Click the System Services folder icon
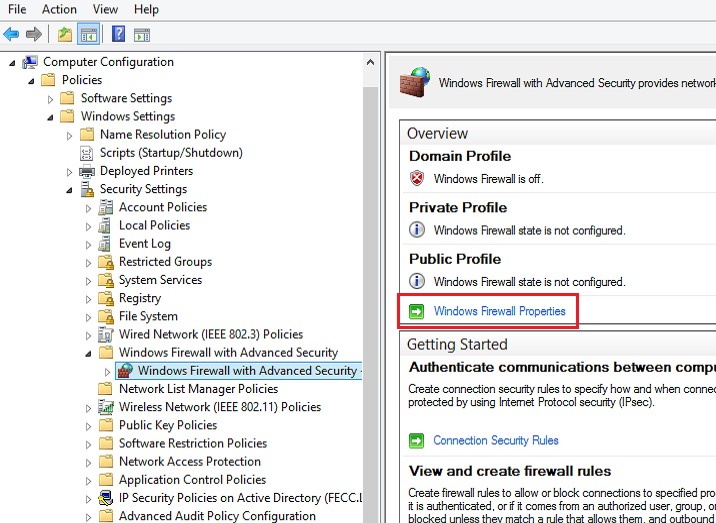Screen dimensions: 716x523 point(106,280)
